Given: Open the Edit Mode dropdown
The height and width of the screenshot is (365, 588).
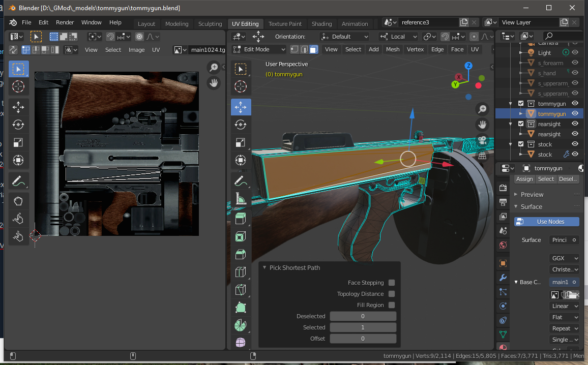Looking at the screenshot, I should point(259,49).
